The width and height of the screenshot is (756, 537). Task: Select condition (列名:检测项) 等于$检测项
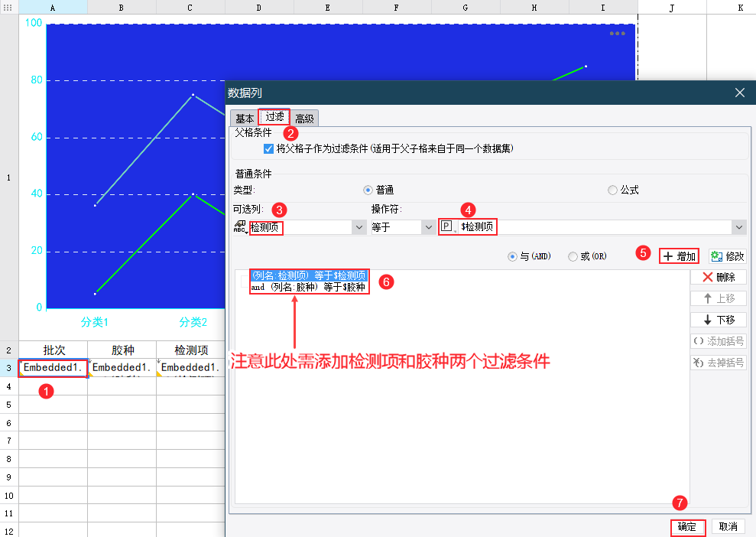309,275
